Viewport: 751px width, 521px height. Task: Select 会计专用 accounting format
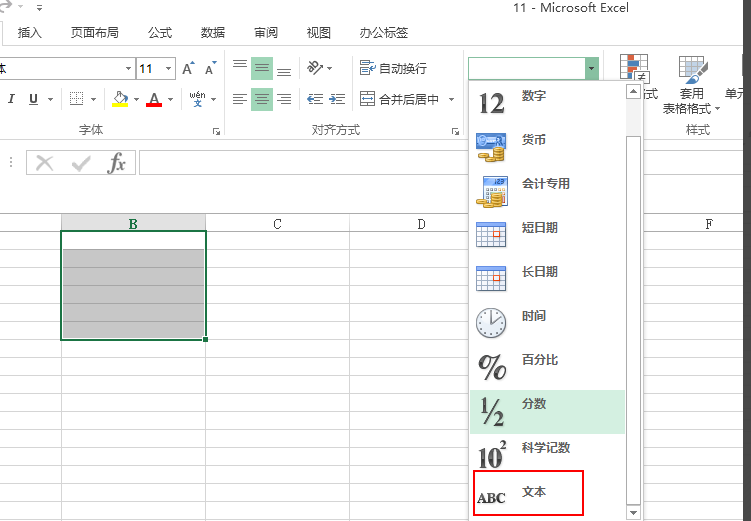point(547,192)
